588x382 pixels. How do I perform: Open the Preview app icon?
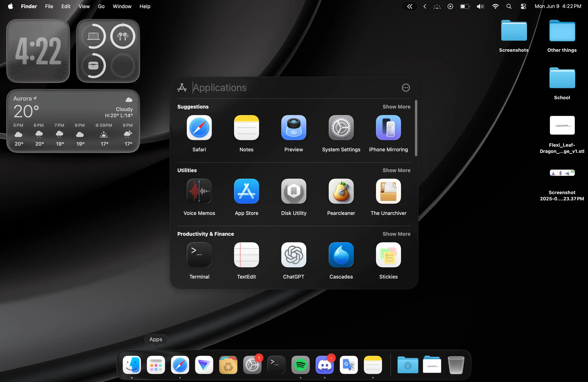click(x=293, y=128)
